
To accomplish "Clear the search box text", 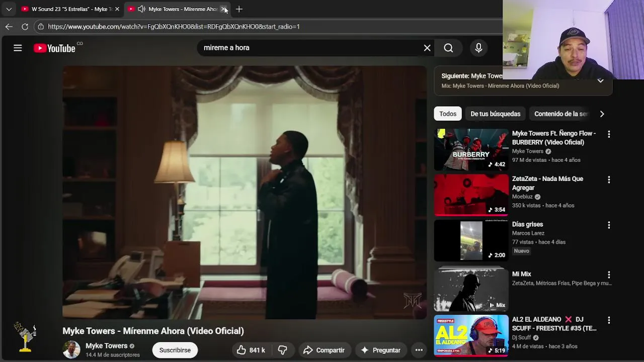I will click(x=427, y=48).
